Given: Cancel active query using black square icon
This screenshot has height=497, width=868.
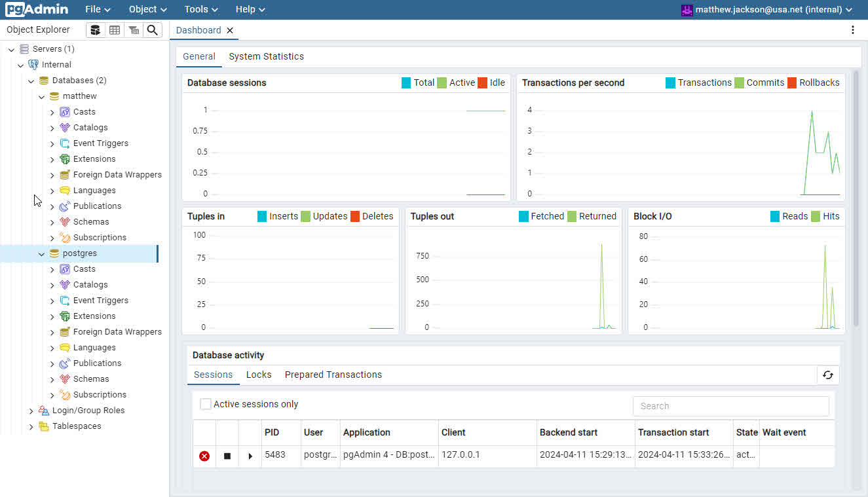Looking at the screenshot, I should pyautogui.click(x=227, y=456).
